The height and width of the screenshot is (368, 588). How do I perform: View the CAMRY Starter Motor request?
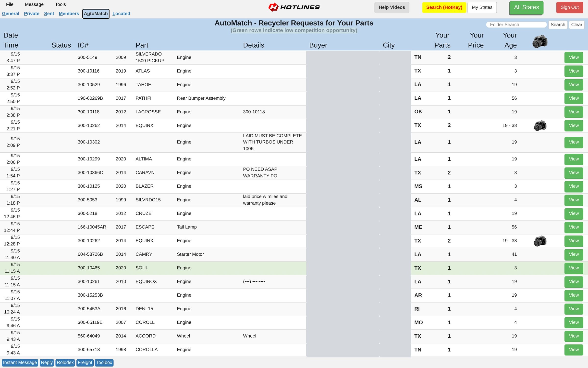point(574,254)
